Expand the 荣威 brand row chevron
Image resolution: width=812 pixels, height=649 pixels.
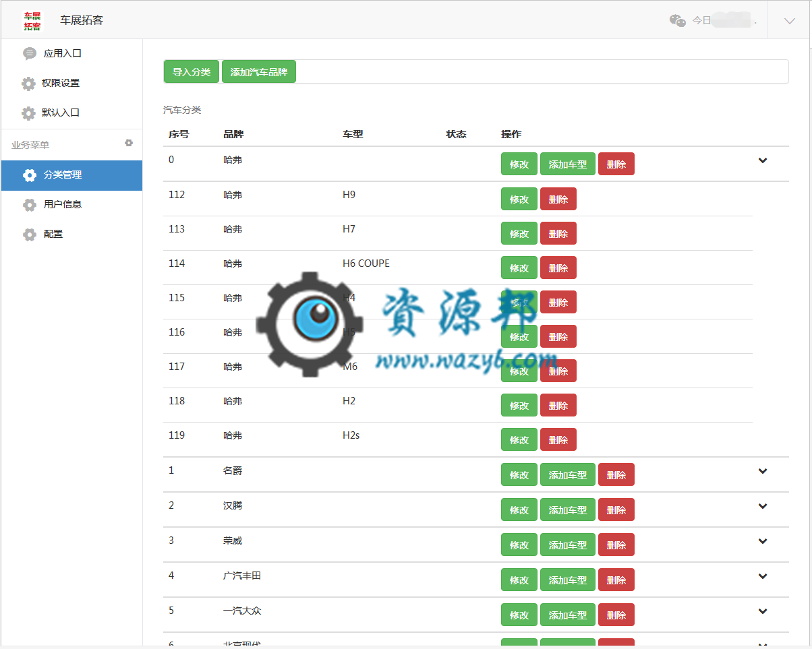tap(763, 541)
